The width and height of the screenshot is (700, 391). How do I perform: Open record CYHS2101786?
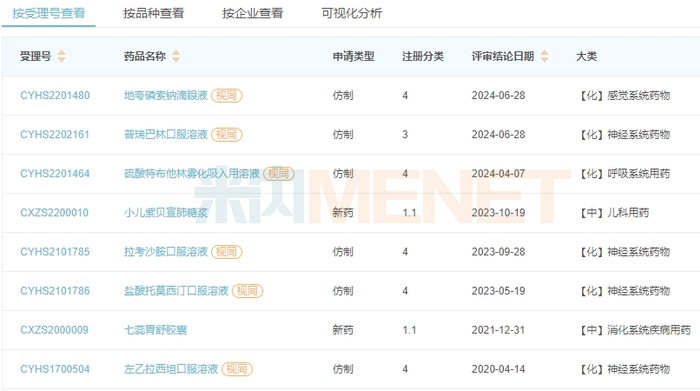point(55,291)
